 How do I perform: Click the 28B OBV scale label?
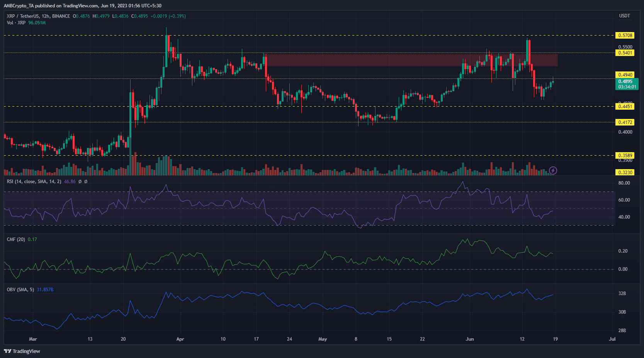pos(622,331)
